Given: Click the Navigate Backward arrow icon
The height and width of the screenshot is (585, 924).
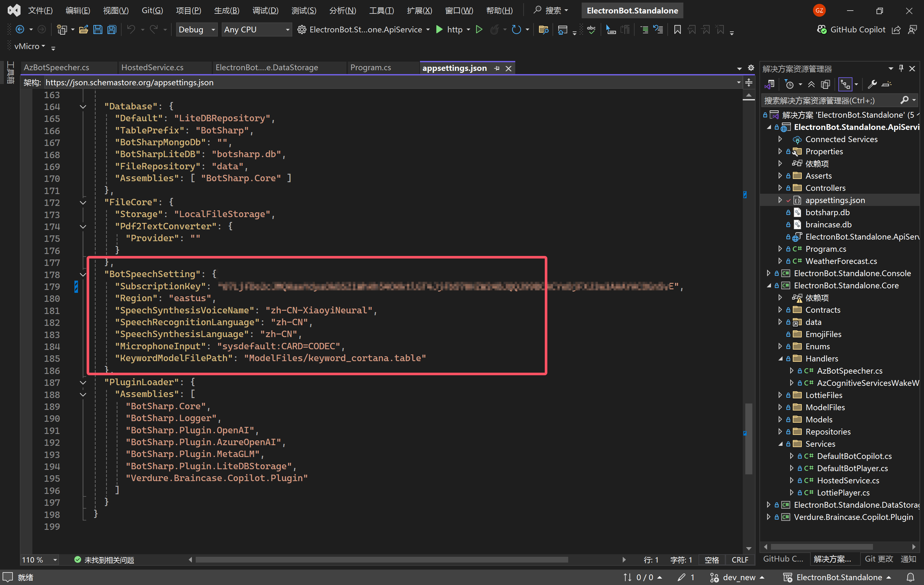Looking at the screenshot, I should 20,30.
